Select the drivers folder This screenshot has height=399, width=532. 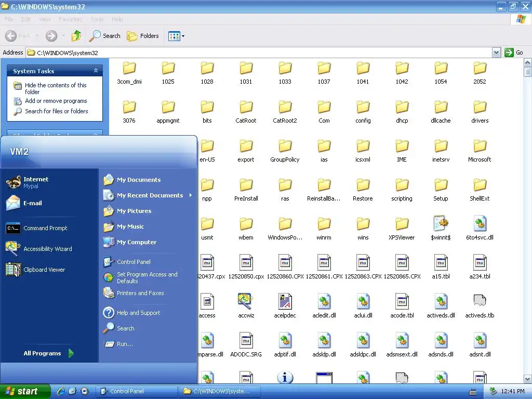click(x=480, y=112)
